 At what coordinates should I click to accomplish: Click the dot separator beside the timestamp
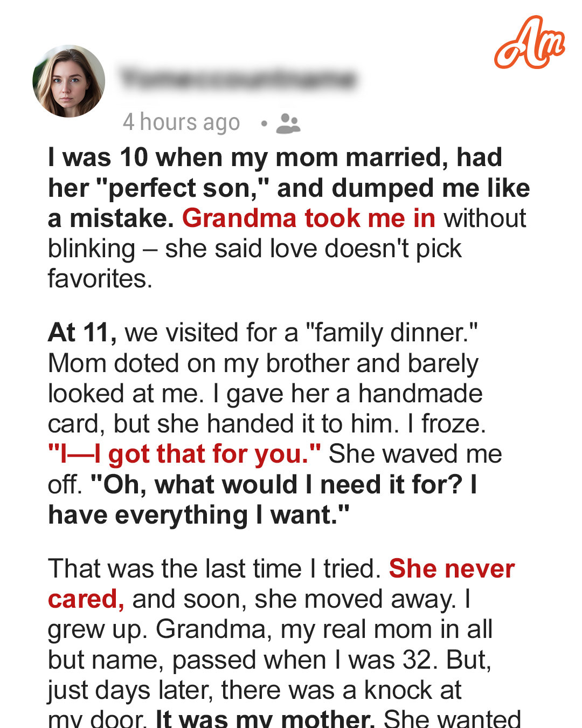click(x=264, y=123)
